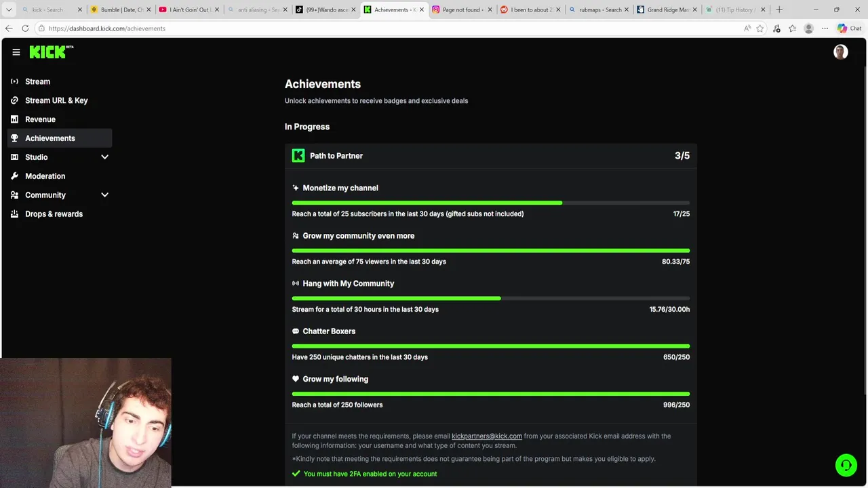Click the heart icon beside Grow my following
Viewport: 868px width, 488px height.
(x=296, y=379)
